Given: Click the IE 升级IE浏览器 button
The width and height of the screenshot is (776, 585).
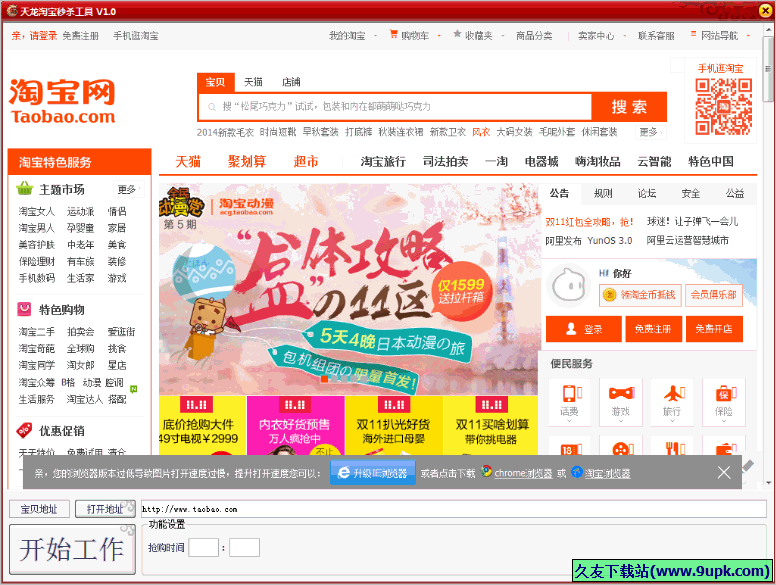Looking at the screenshot, I should click(x=373, y=473).
